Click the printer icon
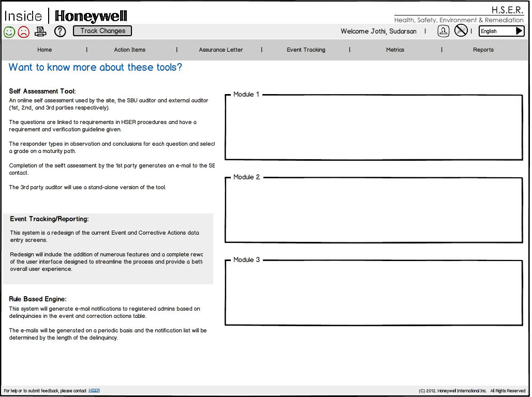532x397 pixels. [x=40, y=32]
